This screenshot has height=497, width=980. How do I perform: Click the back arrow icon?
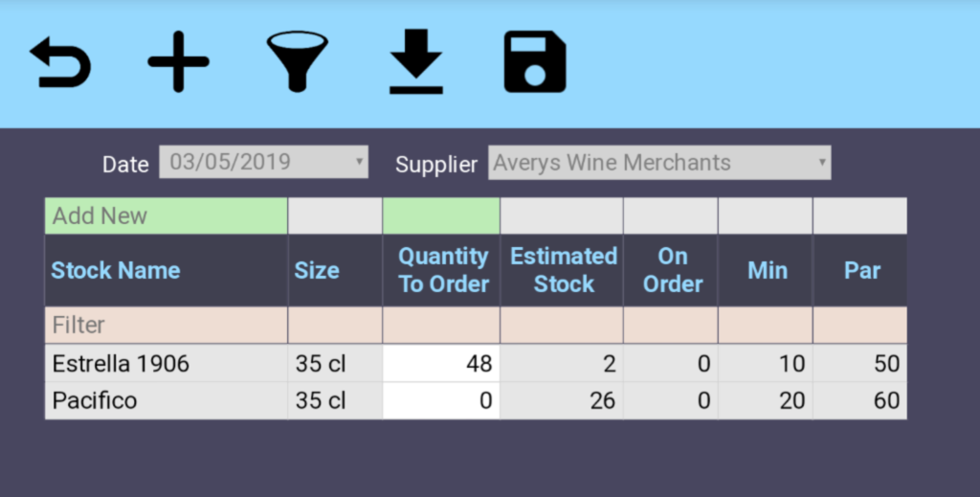click(60, 63)
